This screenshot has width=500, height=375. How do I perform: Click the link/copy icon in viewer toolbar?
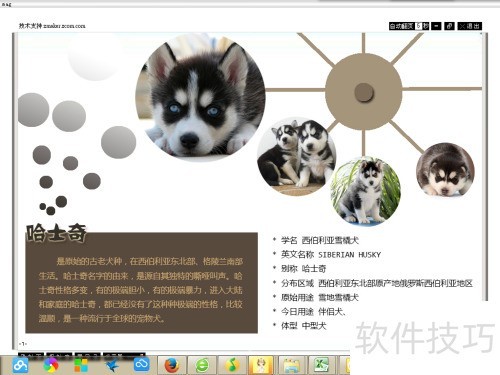click(x=449, y=26)
